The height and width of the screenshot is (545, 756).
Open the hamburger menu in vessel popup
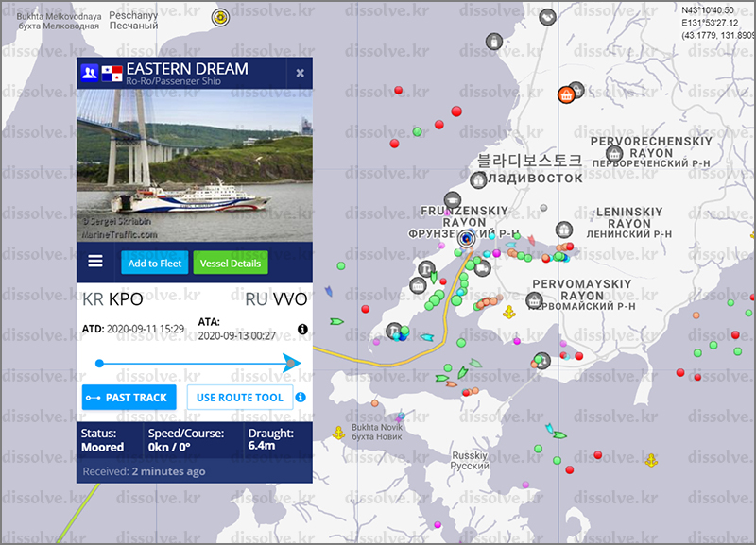point(95,262)
